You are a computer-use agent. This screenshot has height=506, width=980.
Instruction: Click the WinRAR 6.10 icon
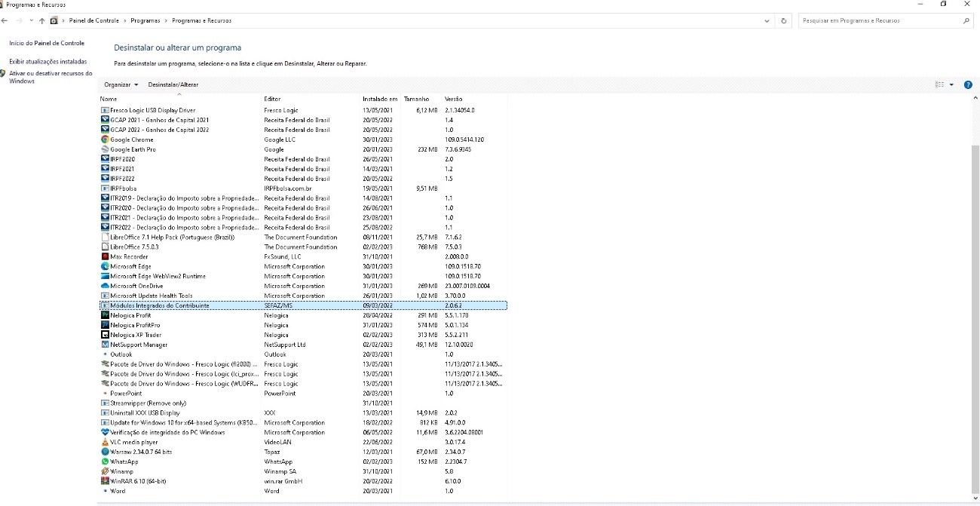coord(105,481)
